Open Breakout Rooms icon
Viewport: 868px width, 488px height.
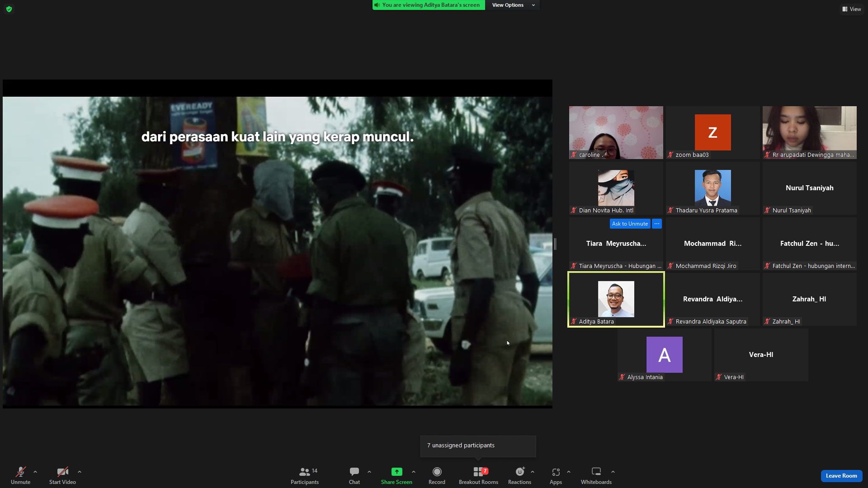tap(478, 472)
